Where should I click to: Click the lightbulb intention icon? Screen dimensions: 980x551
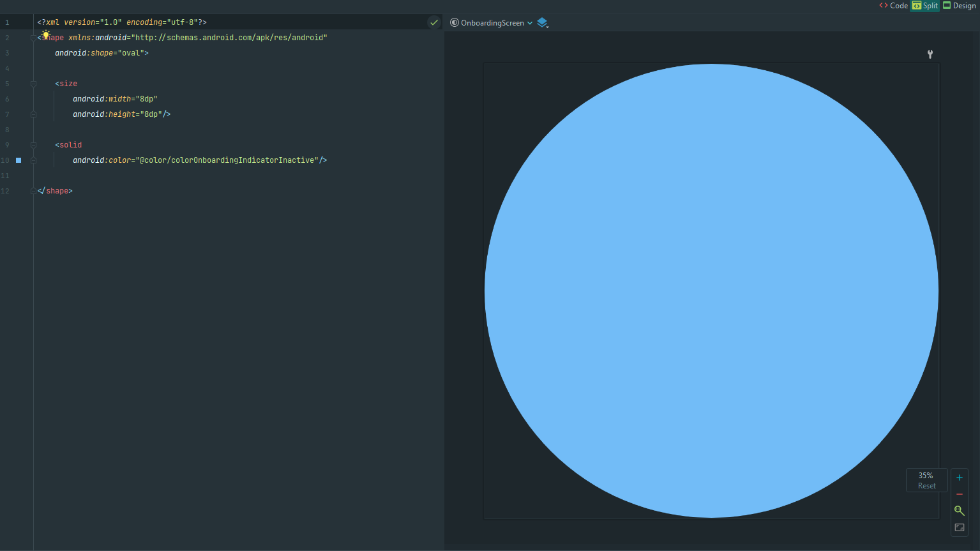point(45,34)
